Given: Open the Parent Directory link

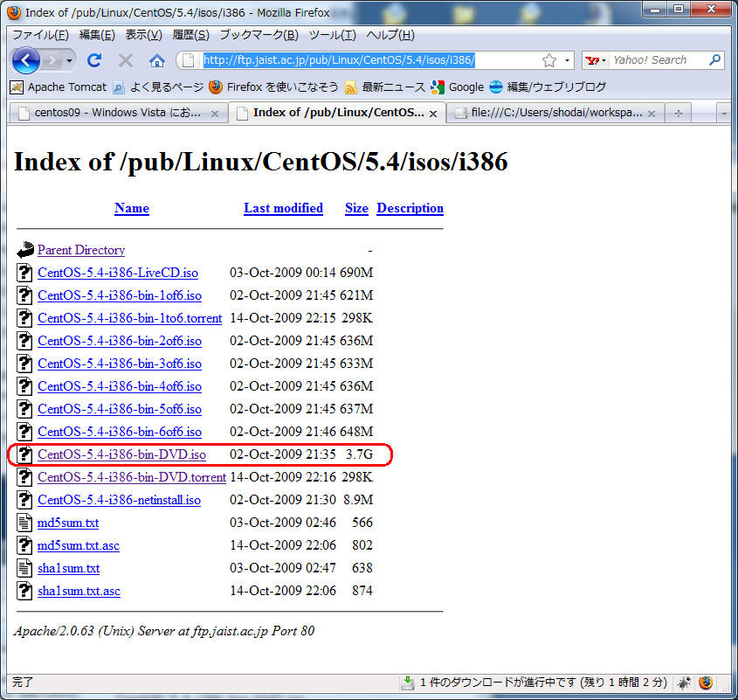Looking at the screenshot, I should 81,250.
